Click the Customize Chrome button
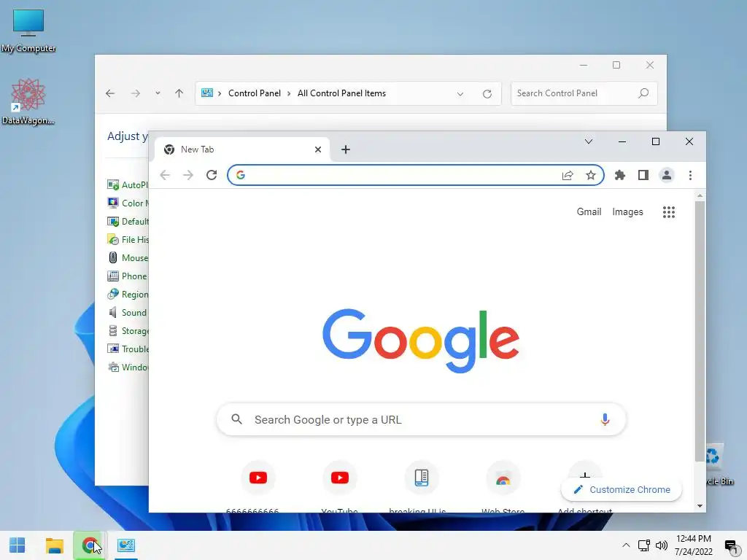The height and width of the screenshot is (560, 747). point(622,489)
